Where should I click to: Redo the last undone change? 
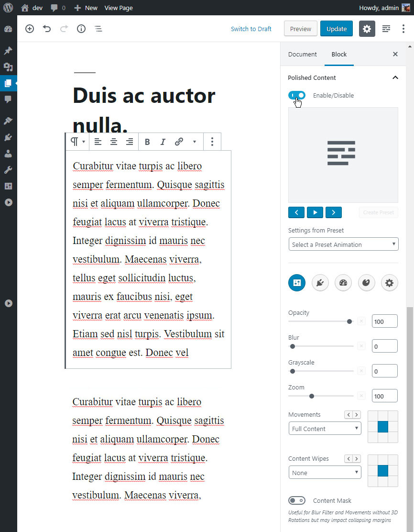64,29
